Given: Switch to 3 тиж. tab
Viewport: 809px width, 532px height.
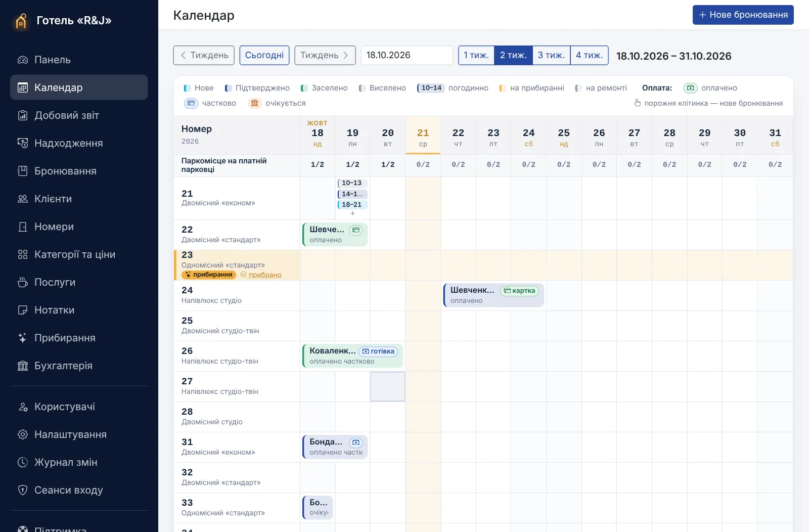Looking at the screenshot, I should click(551, 55).
